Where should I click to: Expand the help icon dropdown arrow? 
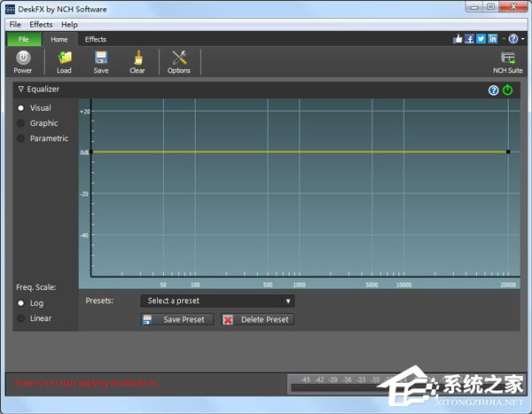pos(523,39)
